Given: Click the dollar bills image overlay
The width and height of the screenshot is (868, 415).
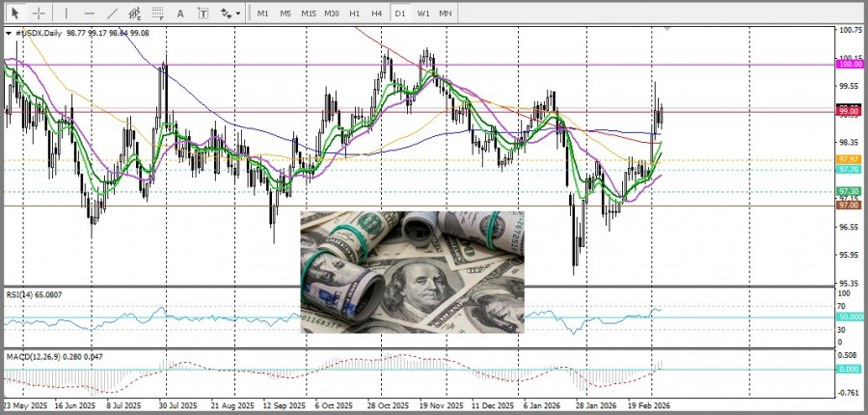Looking at the screenshot, I should (x=412, y=271).
